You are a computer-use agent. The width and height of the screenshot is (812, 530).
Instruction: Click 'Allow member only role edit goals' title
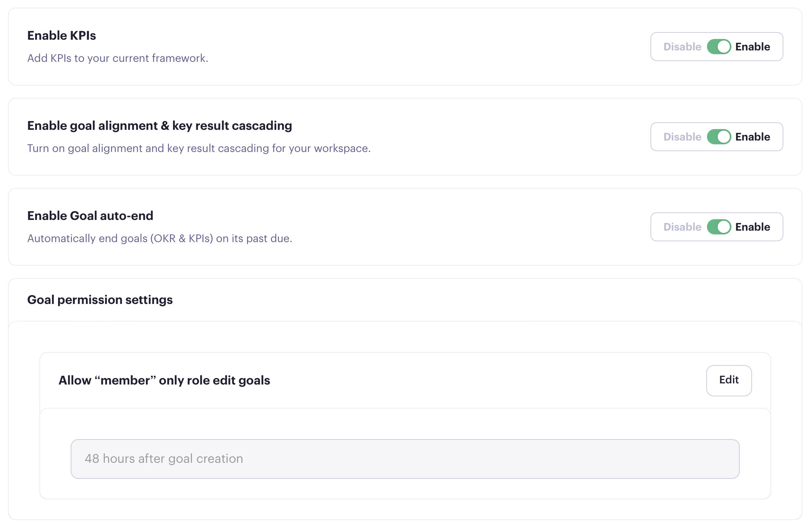tap(164, 380)
